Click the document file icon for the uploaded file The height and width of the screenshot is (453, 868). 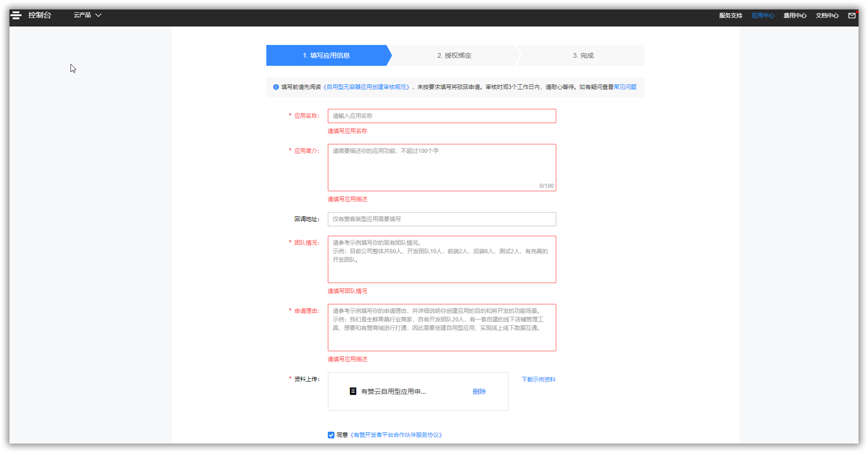click(x=353, y=391)
